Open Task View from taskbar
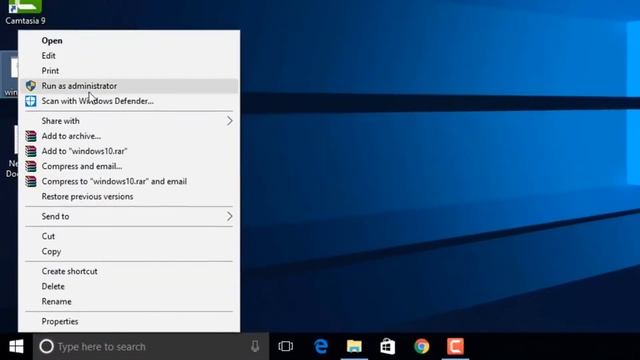Viewport: 640px width, 360px height. pyautogui.click(x=286, y=347)
